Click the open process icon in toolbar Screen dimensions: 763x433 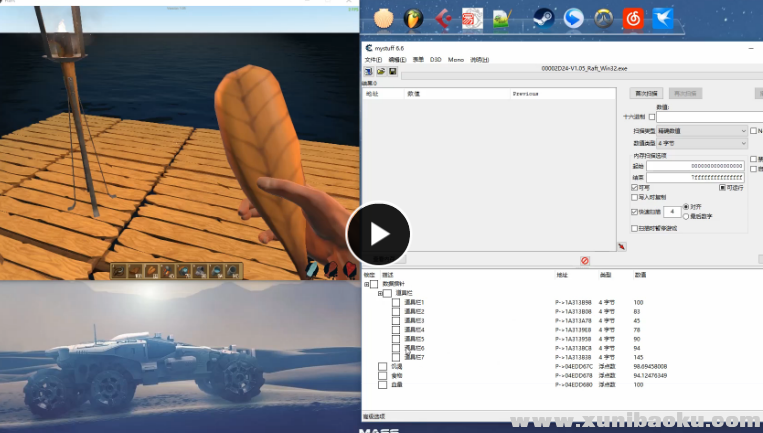(368, 72)
